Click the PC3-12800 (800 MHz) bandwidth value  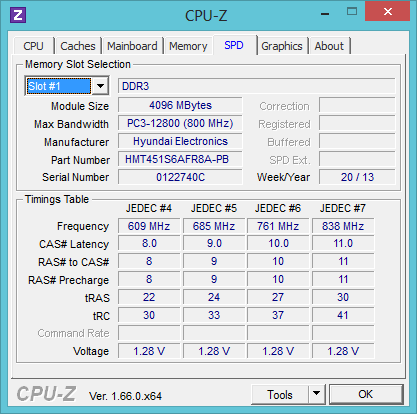180,123
